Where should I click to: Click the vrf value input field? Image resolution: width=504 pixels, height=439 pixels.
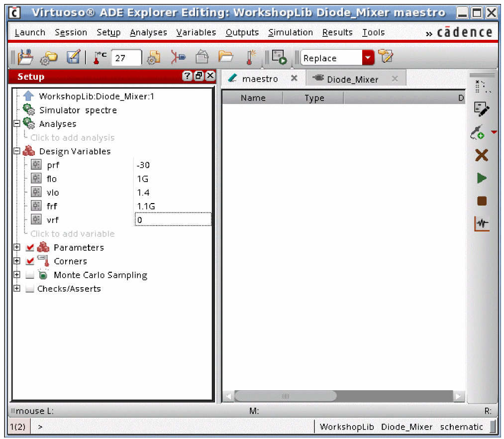click(x=173, y=219)
